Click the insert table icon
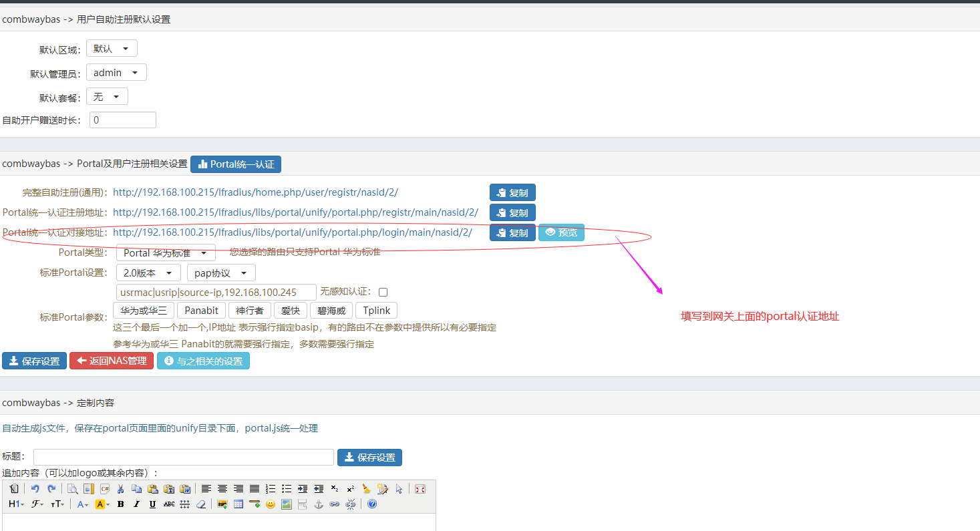The height and width of the screenshot is (531, 980). coord(238,504)
